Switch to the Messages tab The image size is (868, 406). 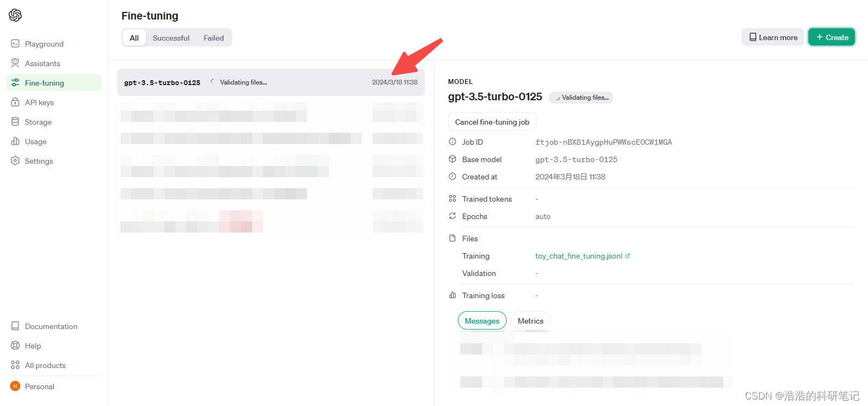click(482, 320)
